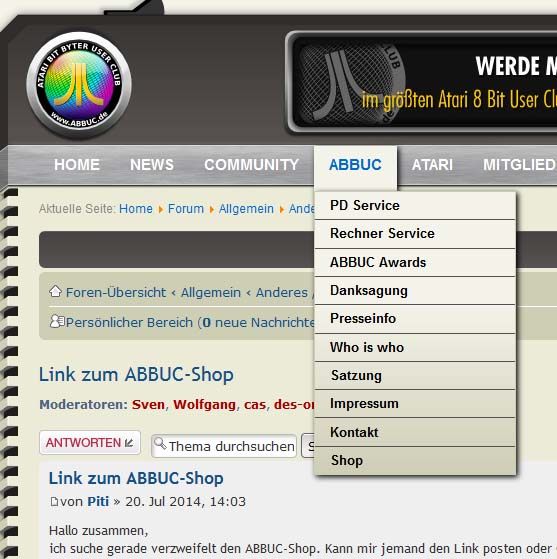Click the post title Link zum ABBUC-Shop

point(136,478)
